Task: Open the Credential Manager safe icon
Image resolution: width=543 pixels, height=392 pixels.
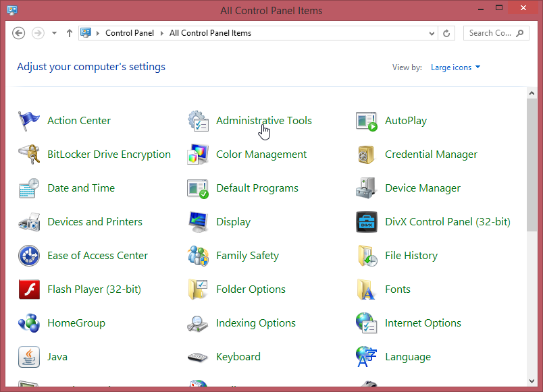Action: tap(366, 155)
